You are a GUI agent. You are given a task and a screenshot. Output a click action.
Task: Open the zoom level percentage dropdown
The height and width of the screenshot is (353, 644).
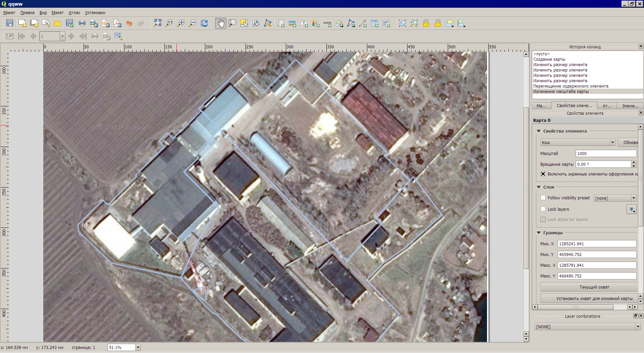click(x=138, y=347)
